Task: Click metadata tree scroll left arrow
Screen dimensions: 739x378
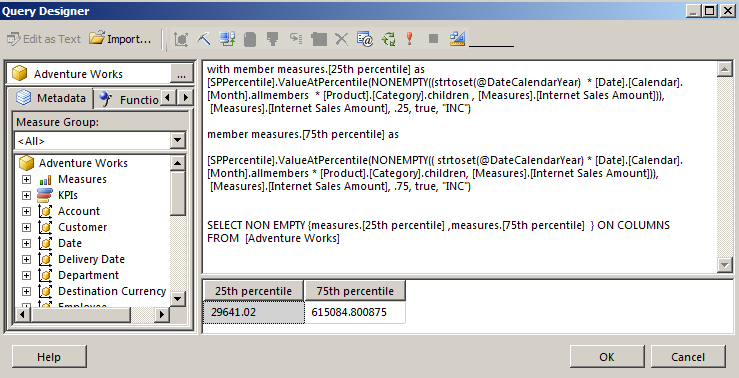Action: click(x=22, y=314)
